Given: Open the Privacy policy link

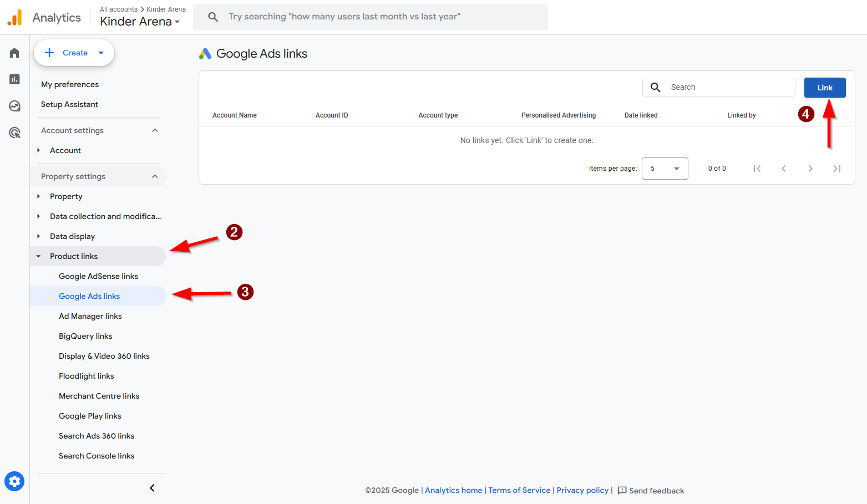Looking at the screenshot, I should point(582,490).
